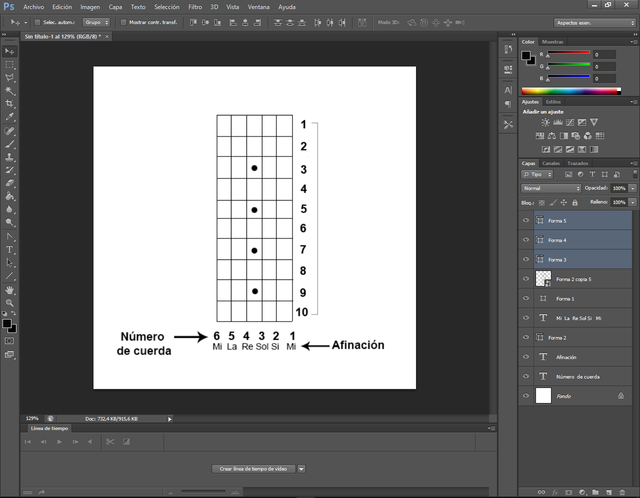Delete layer using trash icon
Viewport: 640px width, 498px height.
[x=622, y=492]
